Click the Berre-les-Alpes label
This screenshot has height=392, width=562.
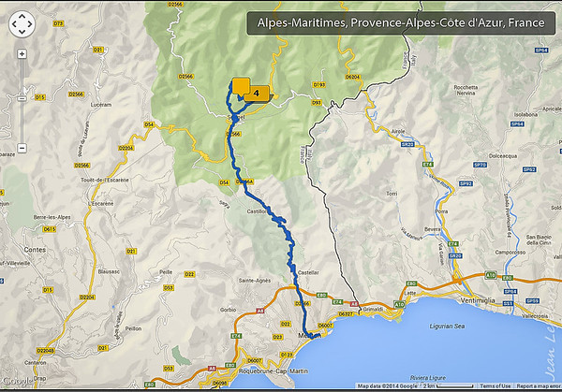click(x=52, y=217)
